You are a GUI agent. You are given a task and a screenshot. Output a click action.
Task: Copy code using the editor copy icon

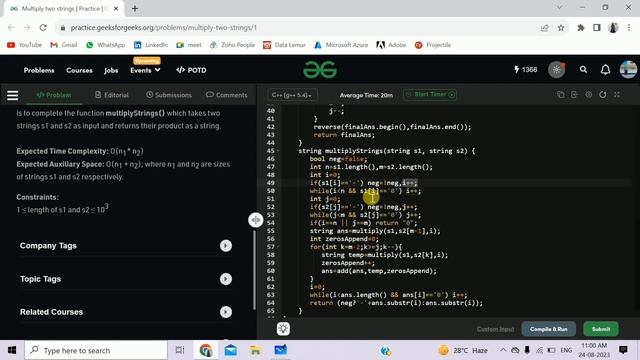pyautogui.click(x=560, y=95)
